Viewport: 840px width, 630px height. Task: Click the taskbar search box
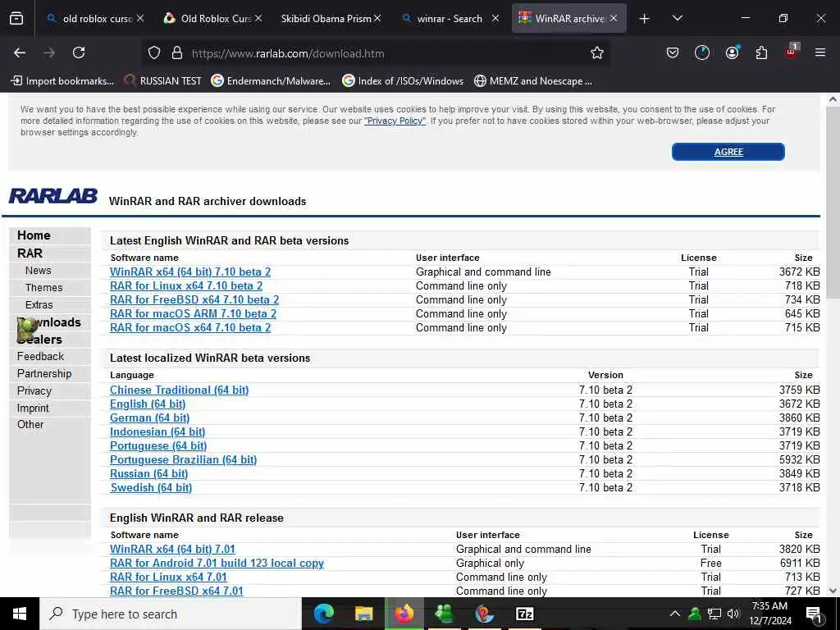click(x=171, y=614)
